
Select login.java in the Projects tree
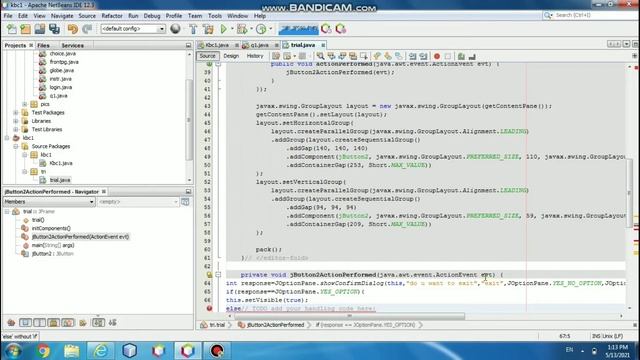click(x=61, y=87)
